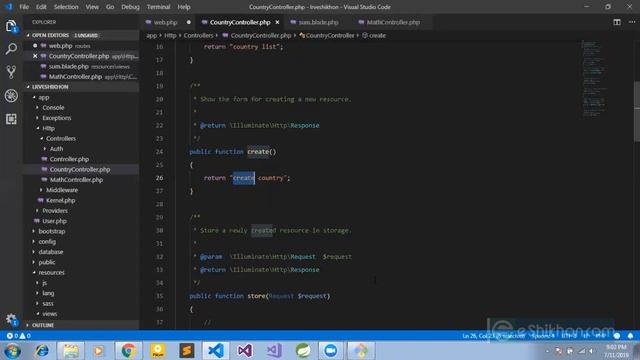Click the feedback smiley in status bar

(617, 336)
